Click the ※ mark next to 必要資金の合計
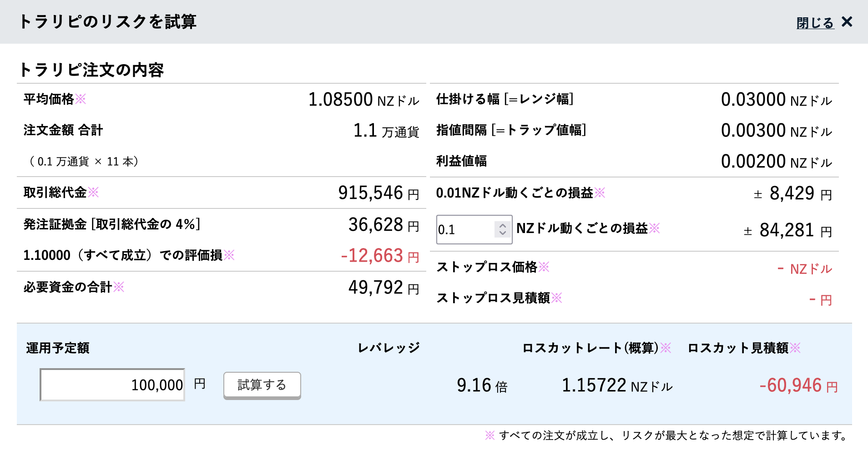This screenshot has height=456, width=868. pyautogui.click(x=119, y=287)
